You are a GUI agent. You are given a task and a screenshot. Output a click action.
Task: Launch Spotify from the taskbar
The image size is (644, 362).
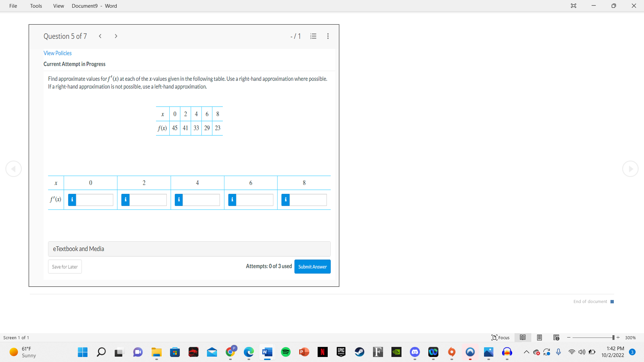tap(286, 352)
